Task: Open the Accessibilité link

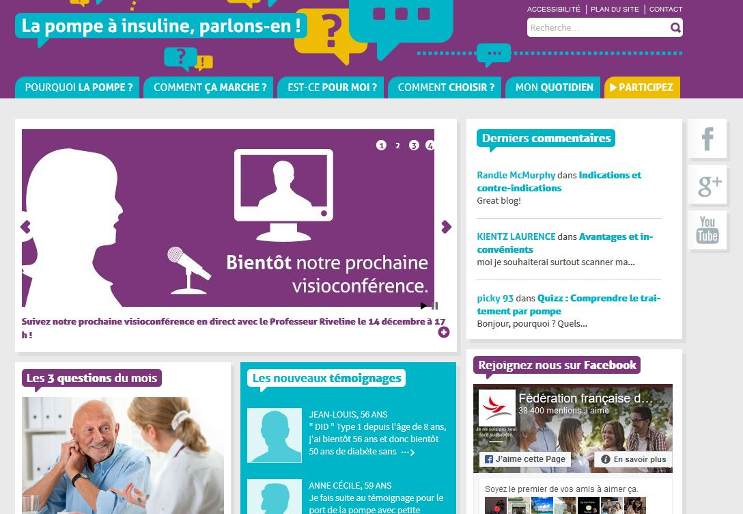Action: coord(553,9)
